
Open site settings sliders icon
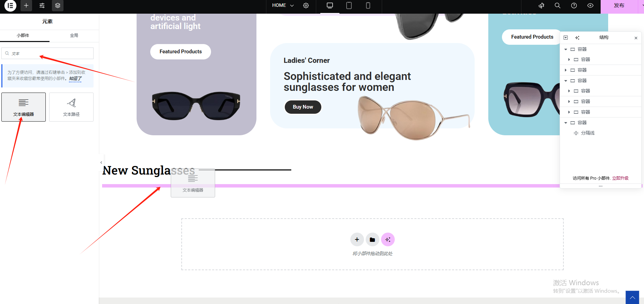coord(42,6)
